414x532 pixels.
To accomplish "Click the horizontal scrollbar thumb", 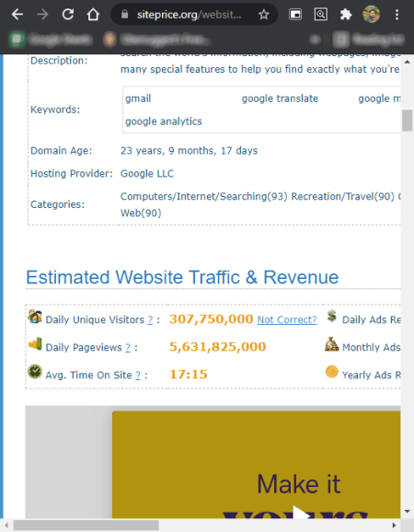I will [86, 526].
